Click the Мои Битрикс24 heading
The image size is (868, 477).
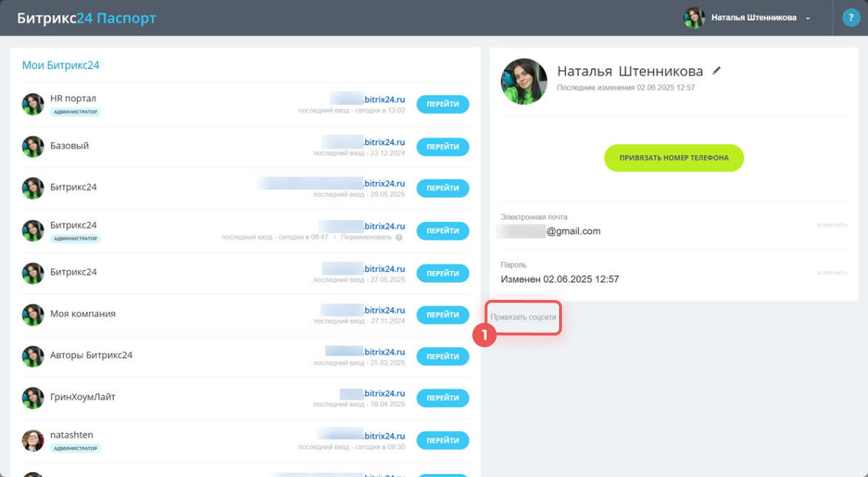pyautogui.click(x=60, y=65)
